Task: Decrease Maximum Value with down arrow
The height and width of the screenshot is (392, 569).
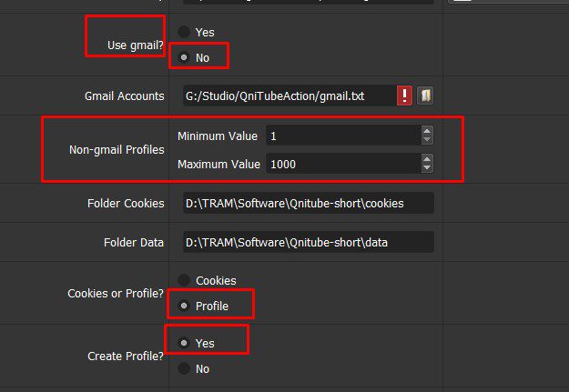Action: 427,168
